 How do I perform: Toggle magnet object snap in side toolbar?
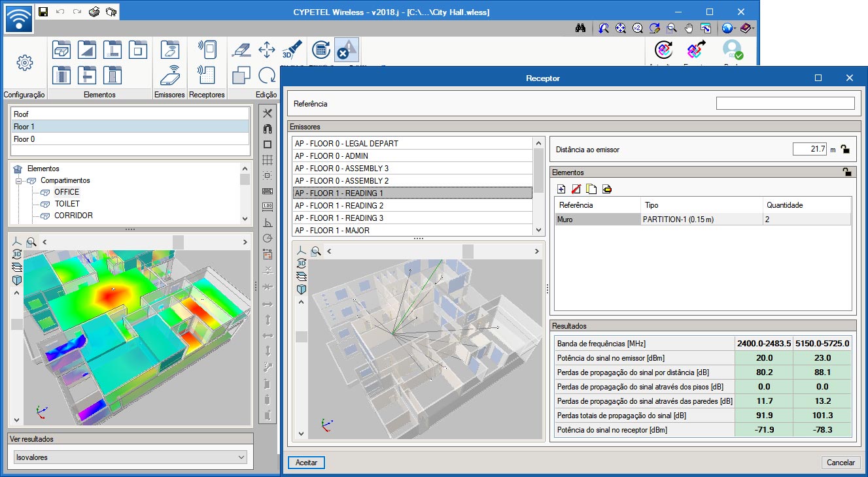click(x=268, y=129)
